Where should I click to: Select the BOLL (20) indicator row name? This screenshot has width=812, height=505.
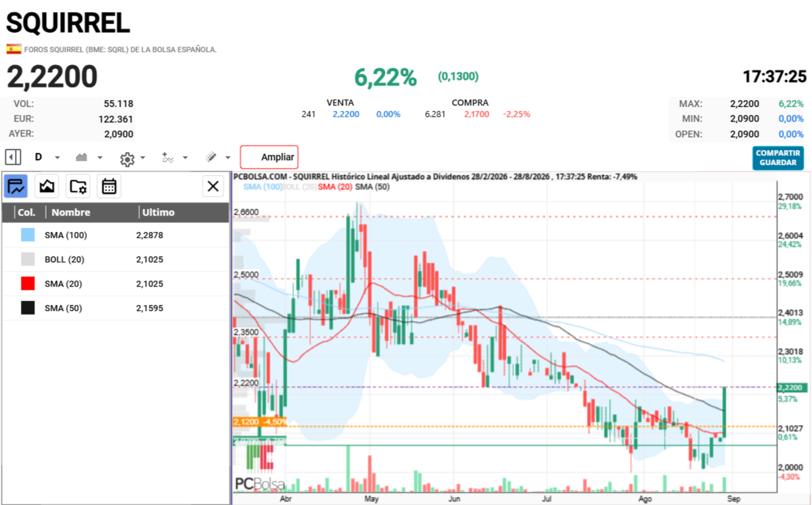(64, 260)
